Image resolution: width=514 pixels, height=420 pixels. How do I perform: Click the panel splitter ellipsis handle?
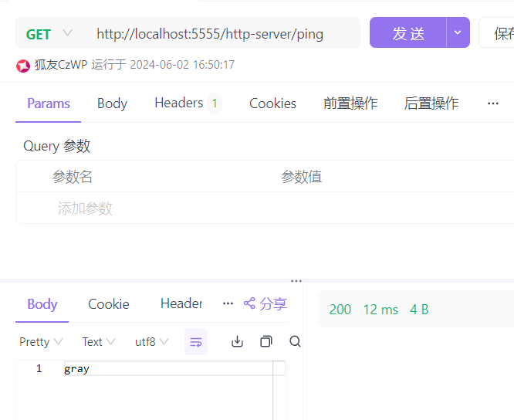[296, 281]
